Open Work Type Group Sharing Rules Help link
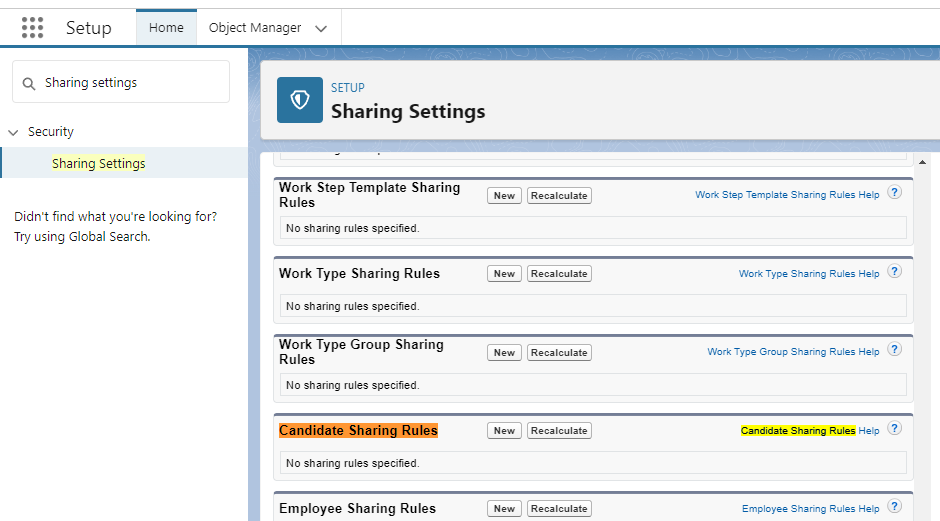 (x=793, y=352)
